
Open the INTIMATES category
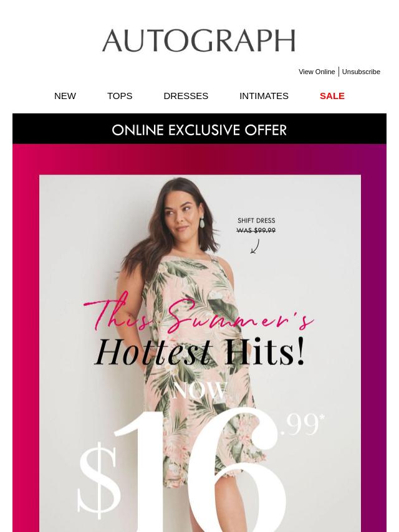click(x=264, y=96)
